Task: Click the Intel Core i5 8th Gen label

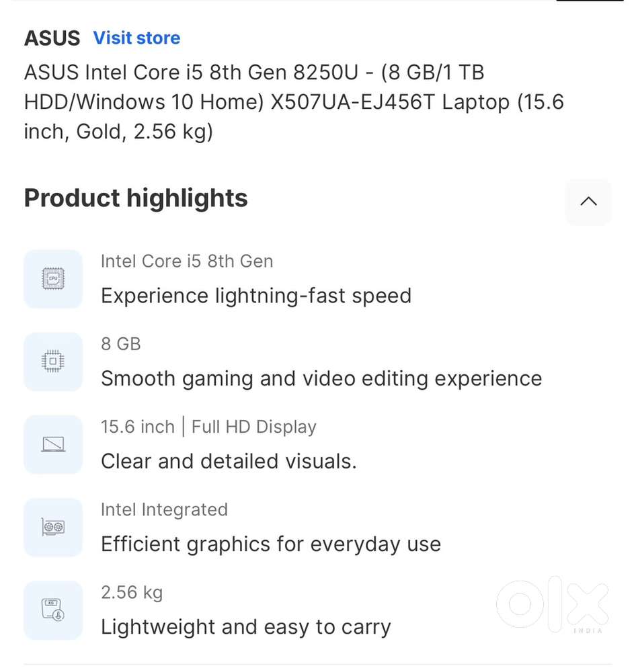Action: tap(187, 261)
